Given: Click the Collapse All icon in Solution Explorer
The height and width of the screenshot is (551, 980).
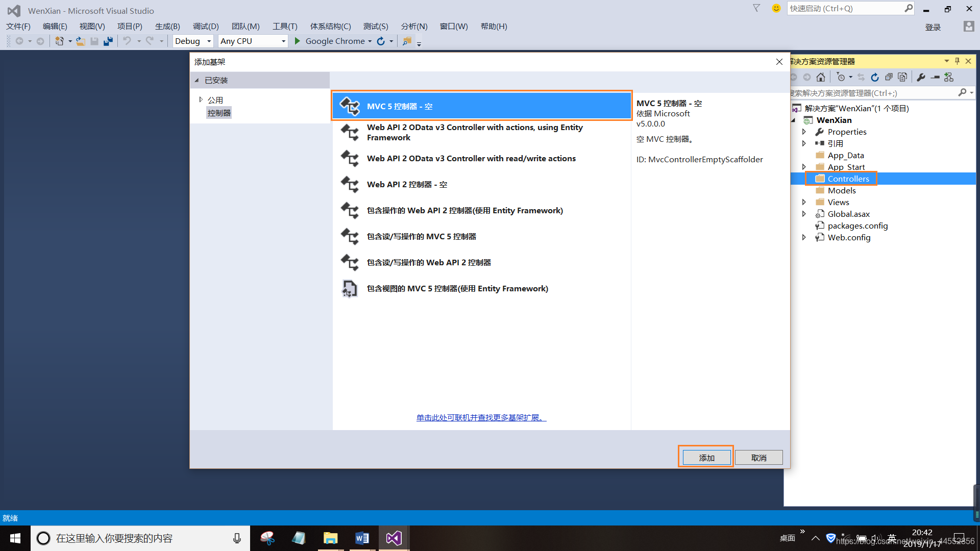Looking at the screenshot, I should tap(889, 77).
